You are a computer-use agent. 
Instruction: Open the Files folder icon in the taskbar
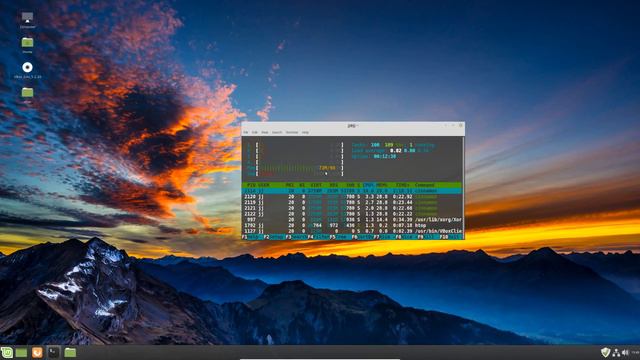[70, 352]
